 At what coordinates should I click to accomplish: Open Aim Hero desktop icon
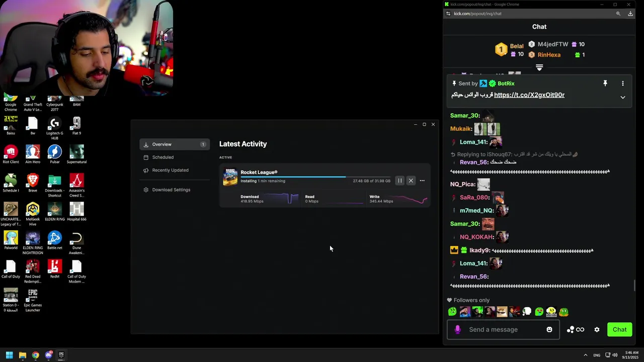click(x=33, y=155)
